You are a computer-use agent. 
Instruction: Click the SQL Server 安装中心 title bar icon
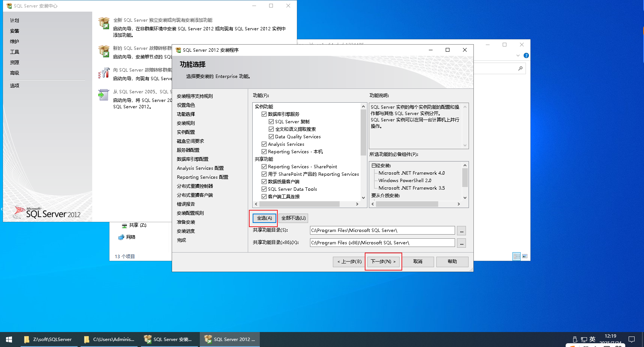click(x=9, y=6)
